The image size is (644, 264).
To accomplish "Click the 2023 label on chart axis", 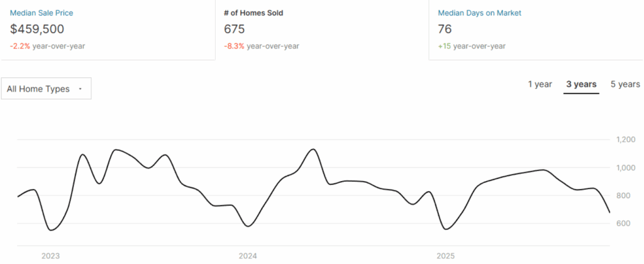I will point(50,256).
